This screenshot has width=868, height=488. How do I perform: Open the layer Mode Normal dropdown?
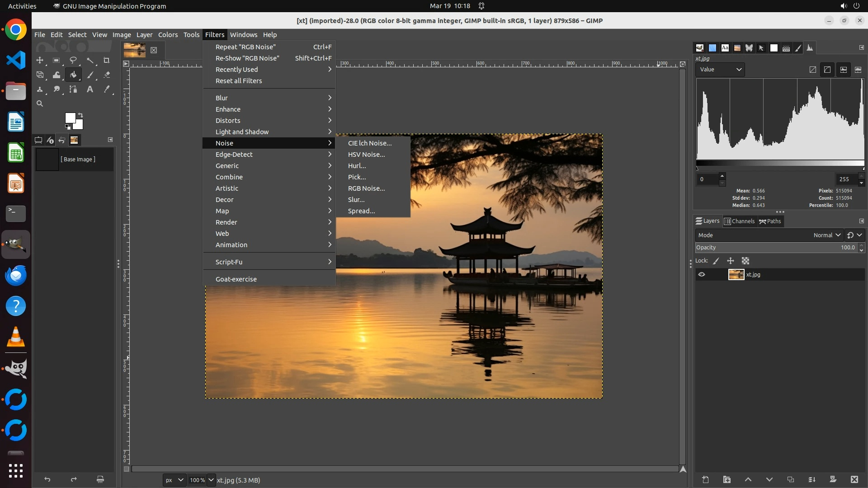(826, 235)
